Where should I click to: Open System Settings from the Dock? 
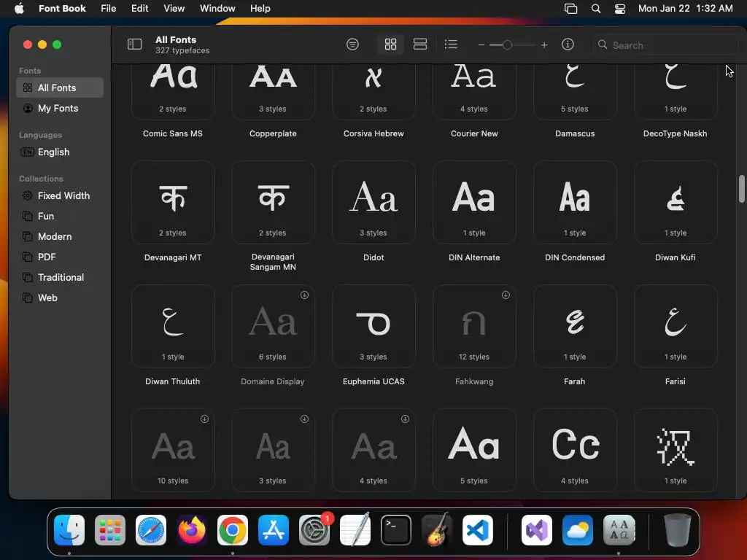(314, 530)
